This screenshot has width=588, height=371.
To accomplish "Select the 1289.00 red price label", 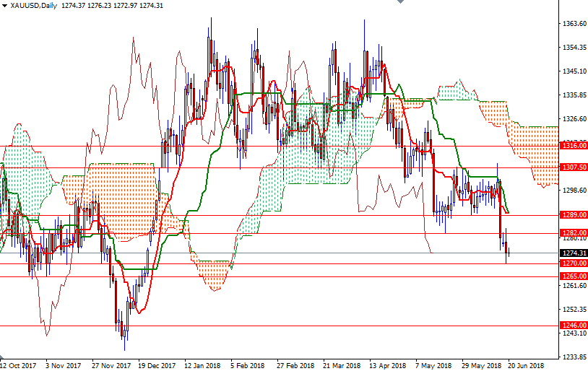I will tap(572, 215).
